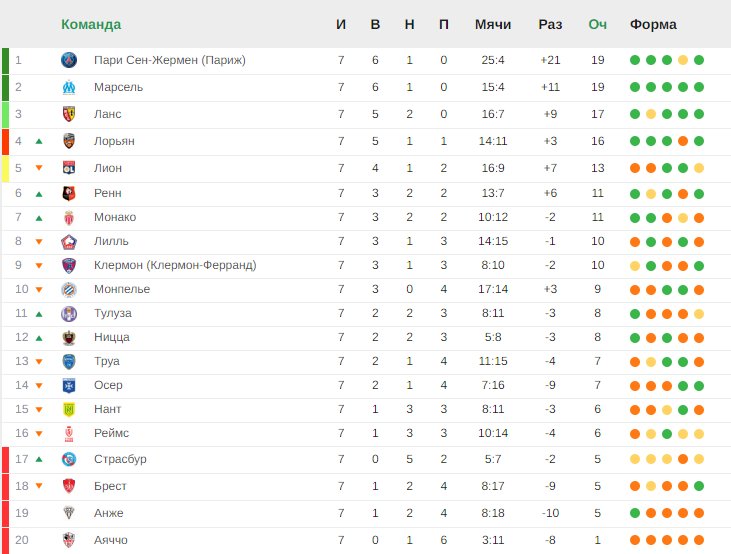Click the Marseille club logo
Screen dimensions: 731x554
(x=69, y=87)
